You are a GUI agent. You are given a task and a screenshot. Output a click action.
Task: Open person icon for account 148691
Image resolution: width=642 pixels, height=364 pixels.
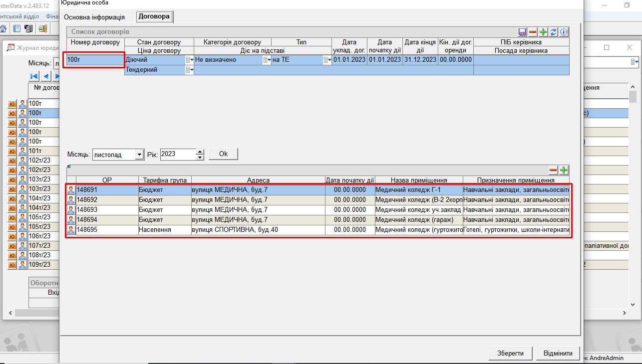pyautogui.click(x=71, y=190)
